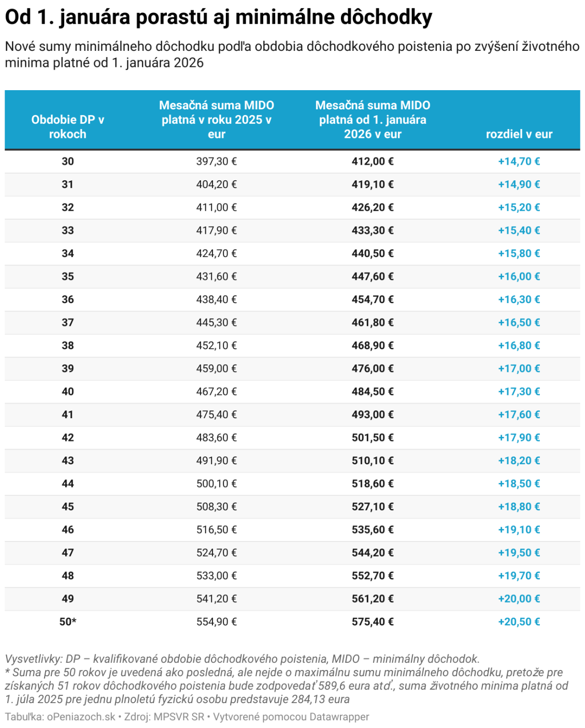Click the +17,60 € difference cell
Viewport: 585px width, 728px height.
point(519,415)
